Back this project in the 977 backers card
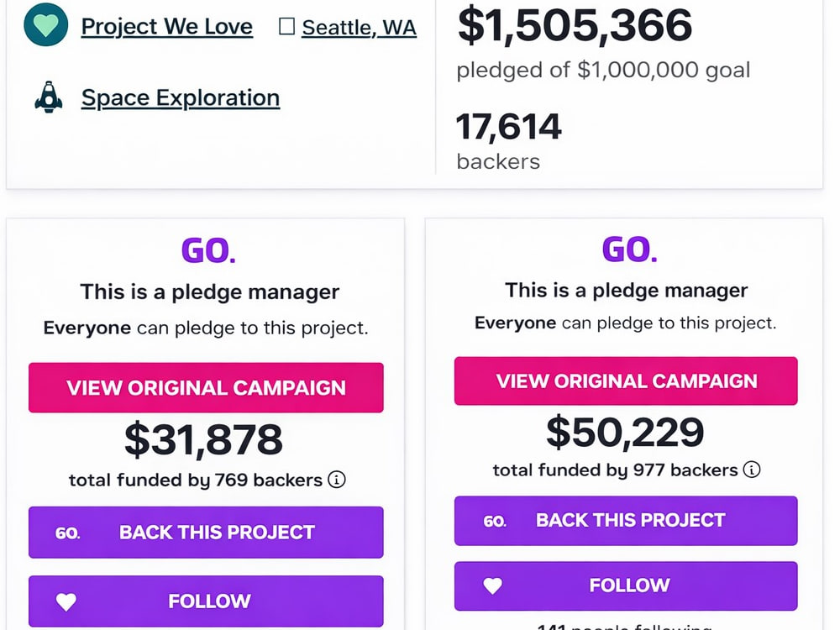This screenshot has height=630, width=840. coord(626,520)
